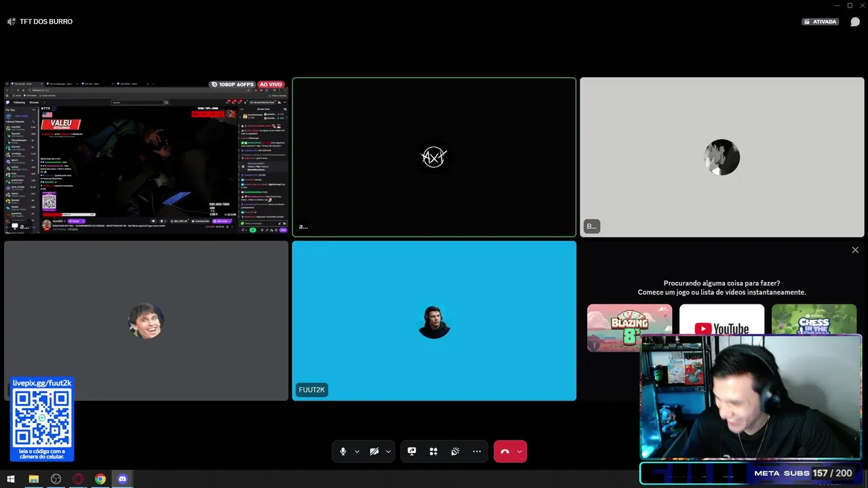Open the Windows Start menu
Screen dimensions: 868x488
pos(11,479)
